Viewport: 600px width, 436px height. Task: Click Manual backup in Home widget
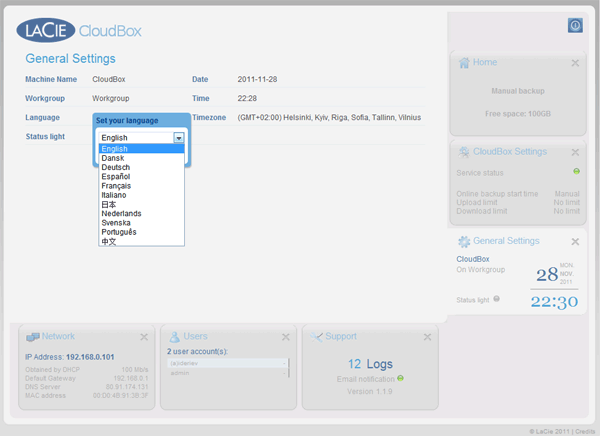coord(518,91)
